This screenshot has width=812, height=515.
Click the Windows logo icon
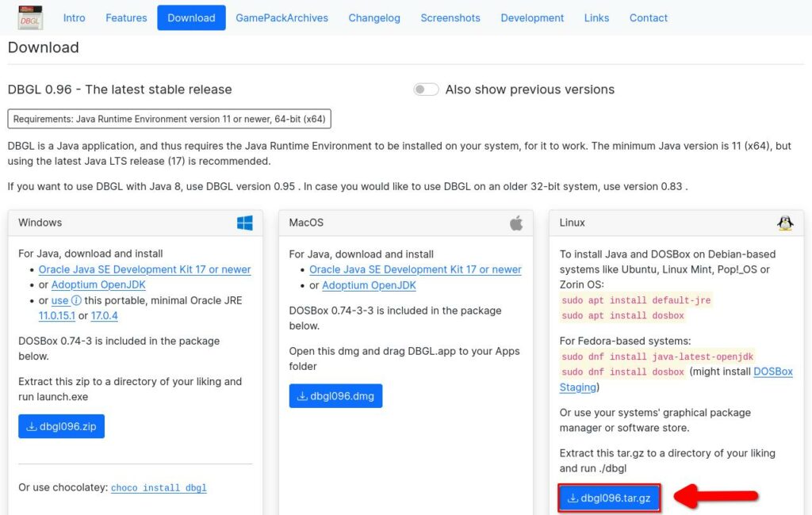tap(244, 223)
